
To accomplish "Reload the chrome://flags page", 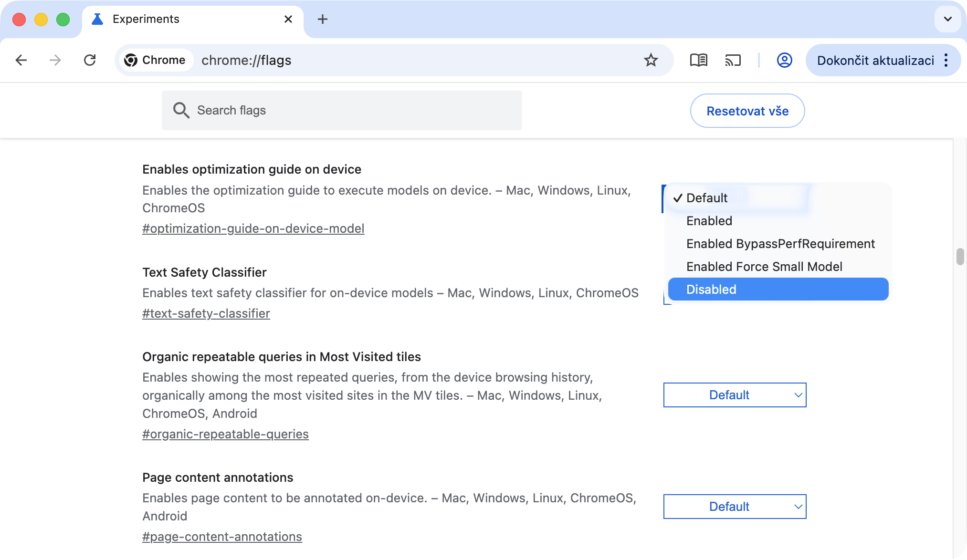I will pos(90,60).
